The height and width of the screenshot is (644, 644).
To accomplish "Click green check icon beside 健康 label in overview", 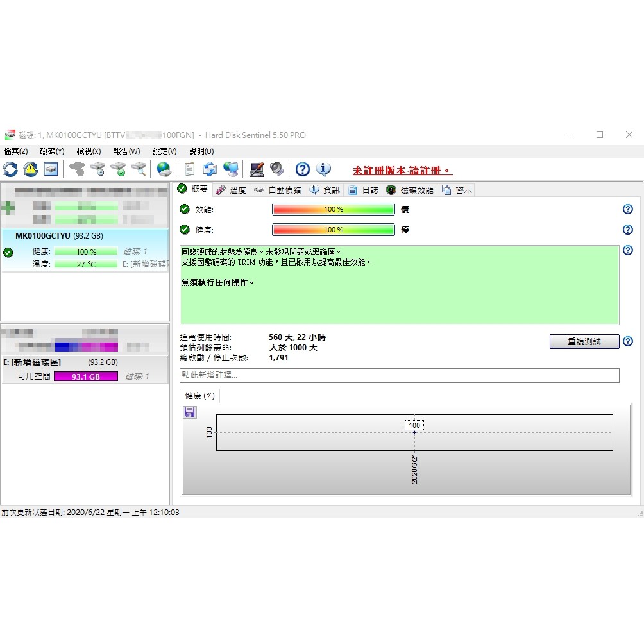I will (185, 230).
